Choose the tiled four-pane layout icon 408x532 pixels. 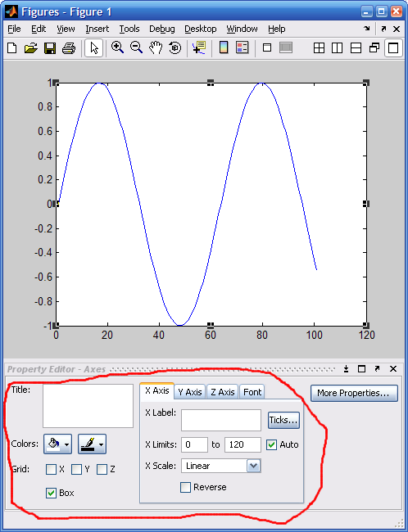tap(319, 47)
